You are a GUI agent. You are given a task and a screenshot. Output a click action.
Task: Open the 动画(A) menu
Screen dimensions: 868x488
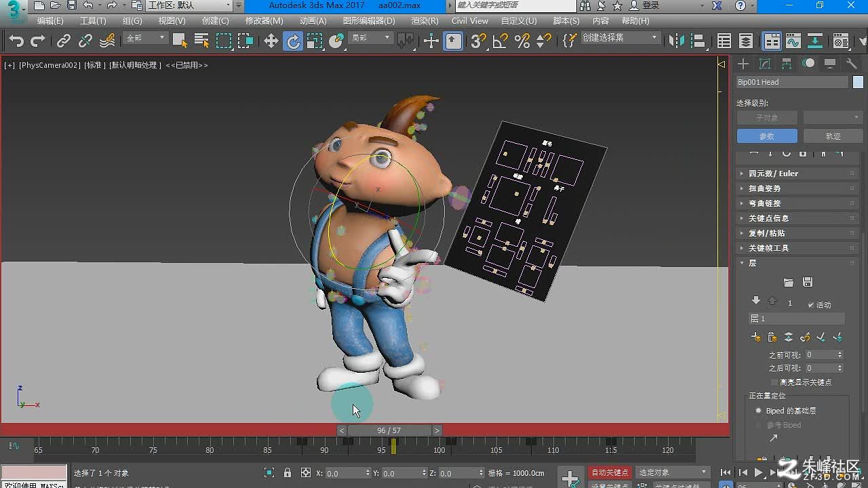pyautogui.click(x=313, y=21)
